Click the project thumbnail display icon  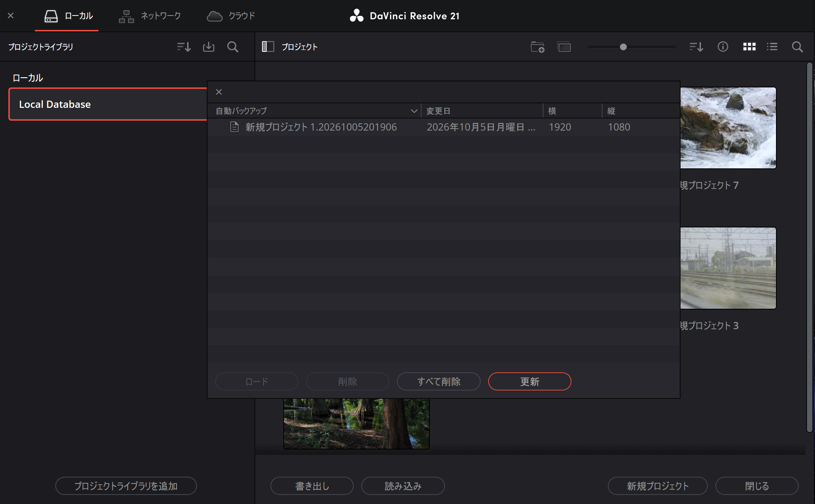[x=564, y=47]
